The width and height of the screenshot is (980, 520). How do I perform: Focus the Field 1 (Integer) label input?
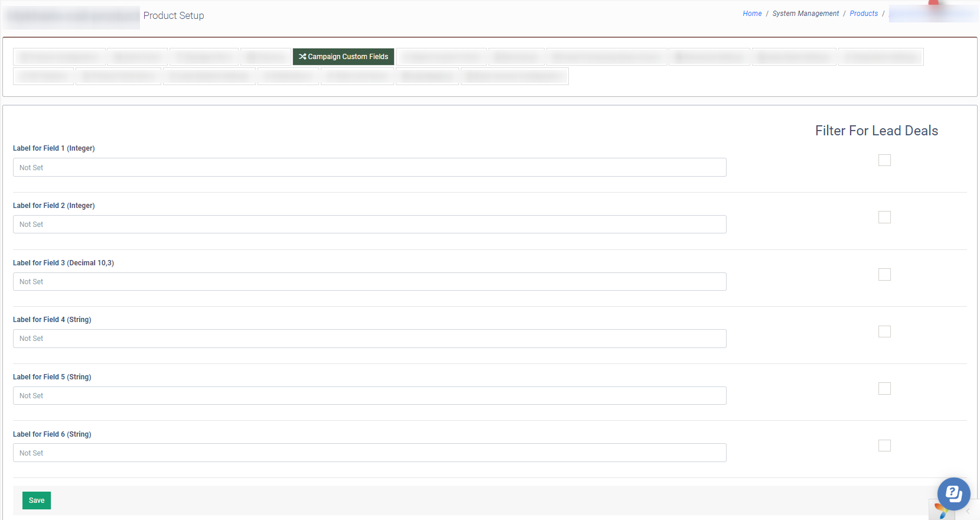click(x=369, y=167)
